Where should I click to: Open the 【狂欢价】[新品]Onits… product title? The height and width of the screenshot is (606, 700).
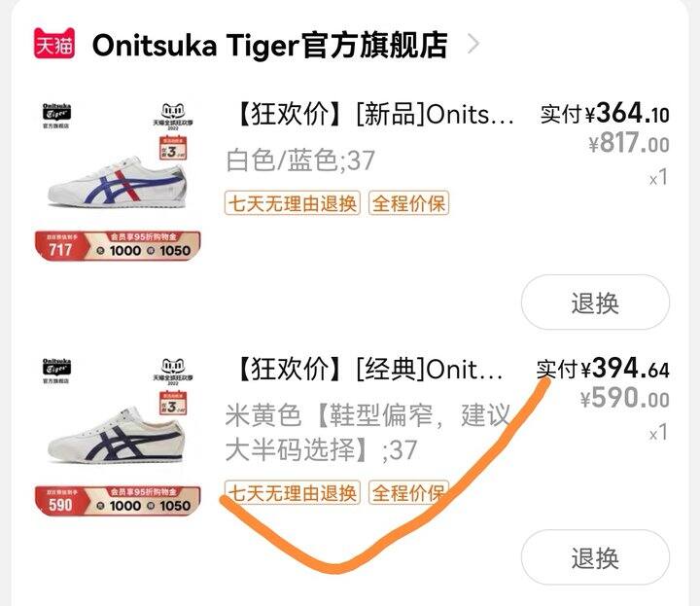pos(375,115)
